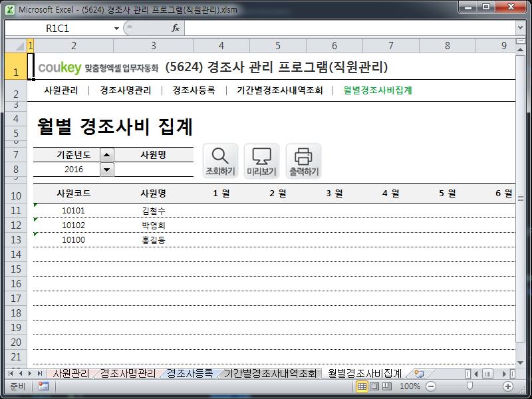The height and width of the screenshot is (399, 532).
Task: Select column 7 header
Action: pos(391,46)
